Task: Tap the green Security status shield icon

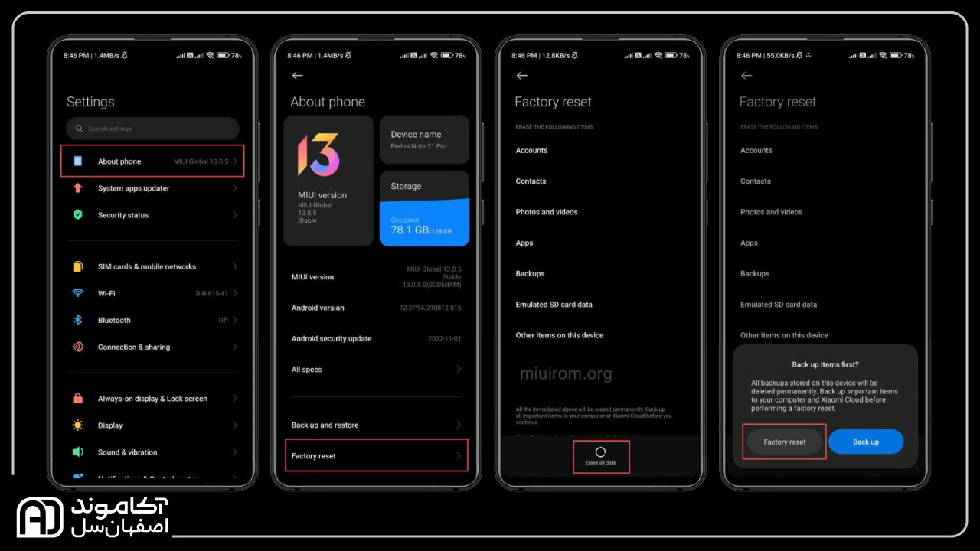Action: coord(77,215)
